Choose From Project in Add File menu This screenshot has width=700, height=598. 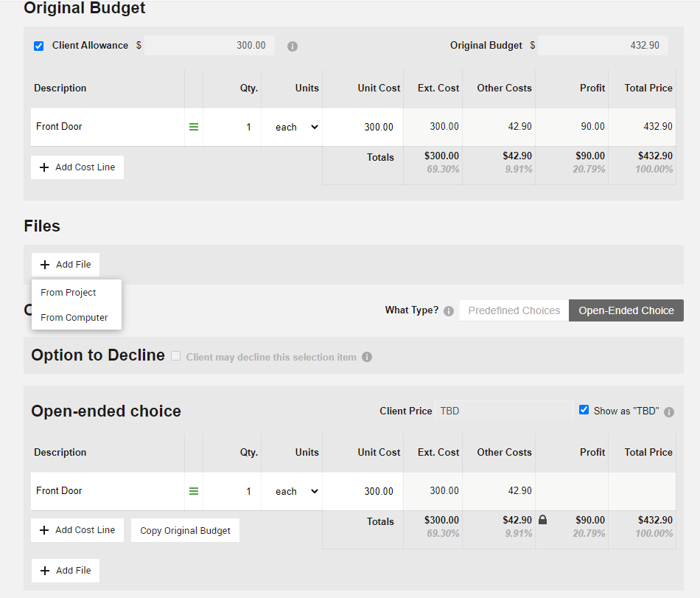69,293
